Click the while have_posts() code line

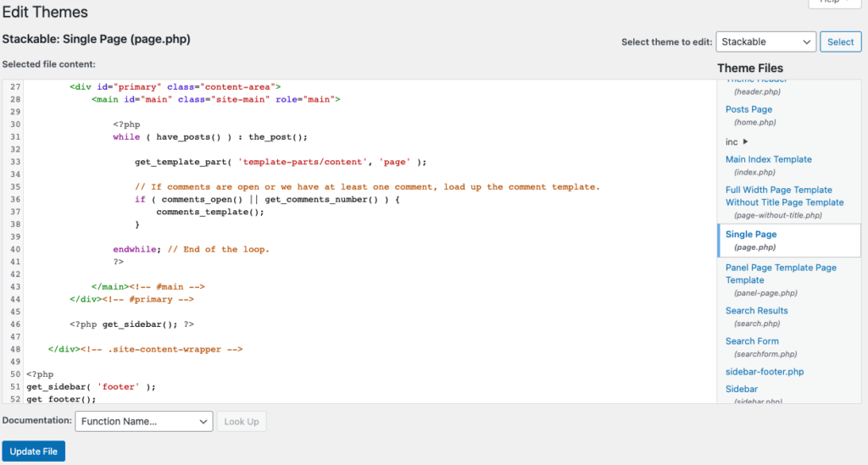click(210, 137)
